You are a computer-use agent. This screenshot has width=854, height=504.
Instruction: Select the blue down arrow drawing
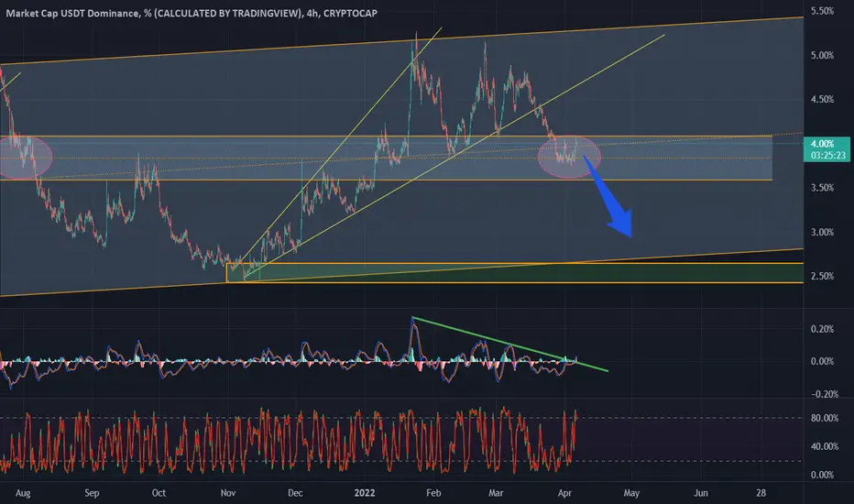(610, 200)
